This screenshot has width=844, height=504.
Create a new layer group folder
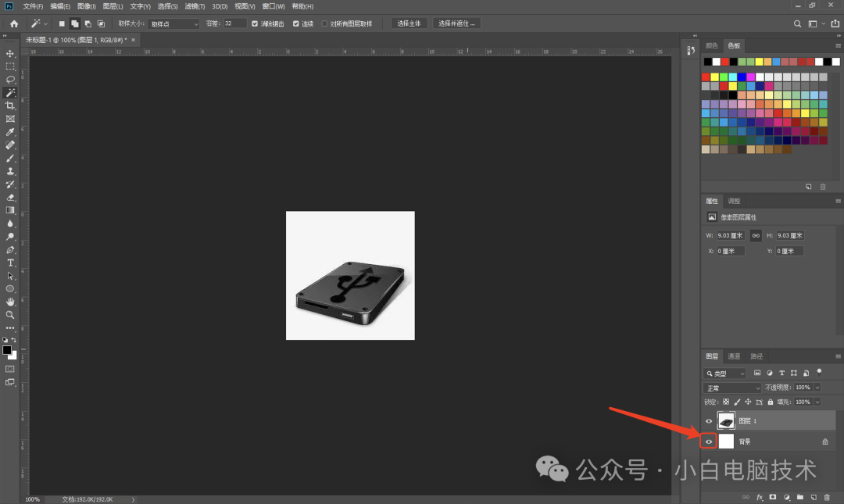click(x=800, y=497)
